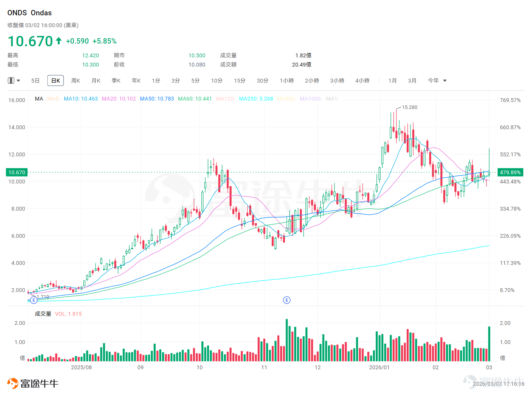This screenshot has width=532, height=396.
Task: Toggle the MA60: 10.441 line
Action: tap(195, 99)
